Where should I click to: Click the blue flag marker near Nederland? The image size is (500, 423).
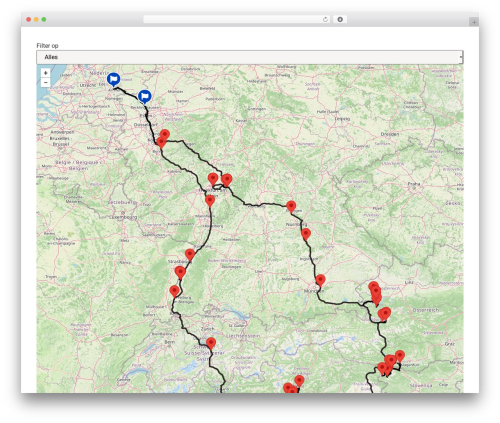pyautogui.click(x=114, y=80)
